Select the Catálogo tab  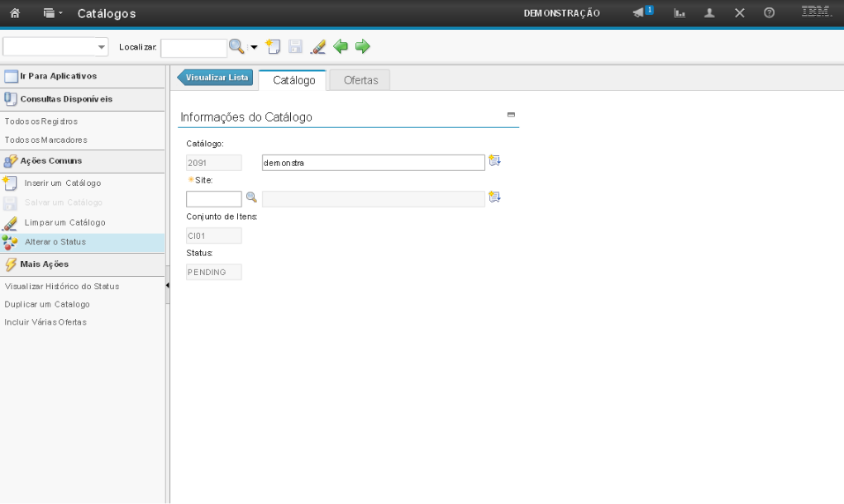coord(293,80)
